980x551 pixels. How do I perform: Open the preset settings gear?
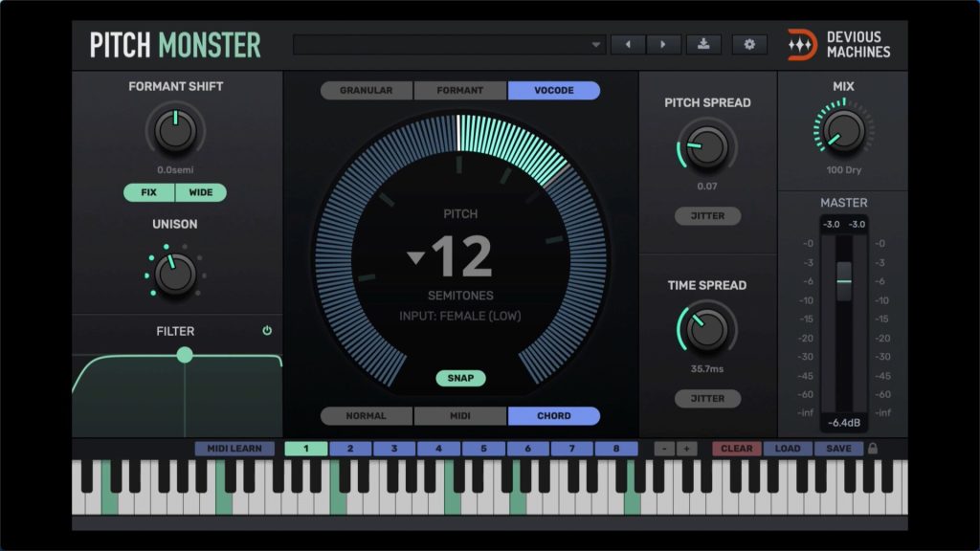[x=749, y=44]
